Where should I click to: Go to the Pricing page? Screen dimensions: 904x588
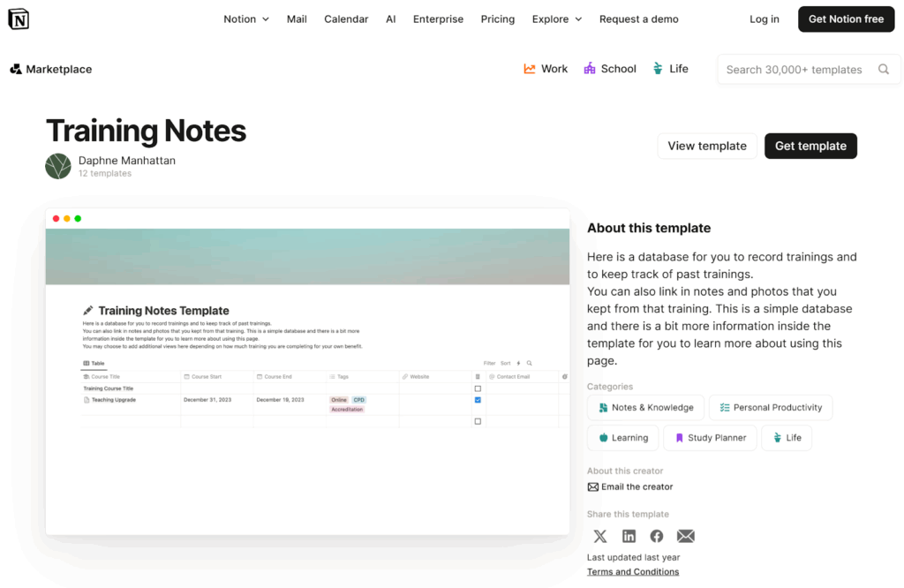pos(498,19)
